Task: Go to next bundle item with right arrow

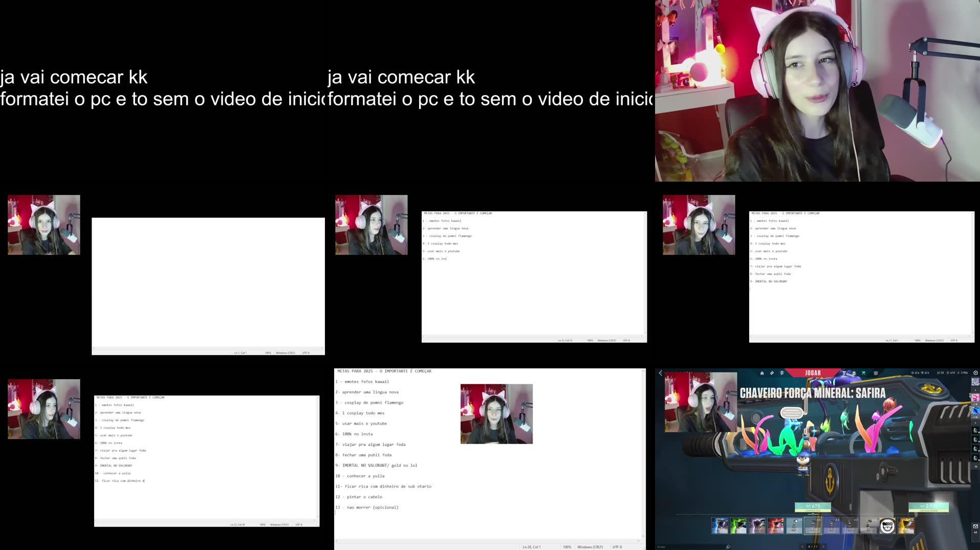Action: pyautogui.click(x=823, y=547)
